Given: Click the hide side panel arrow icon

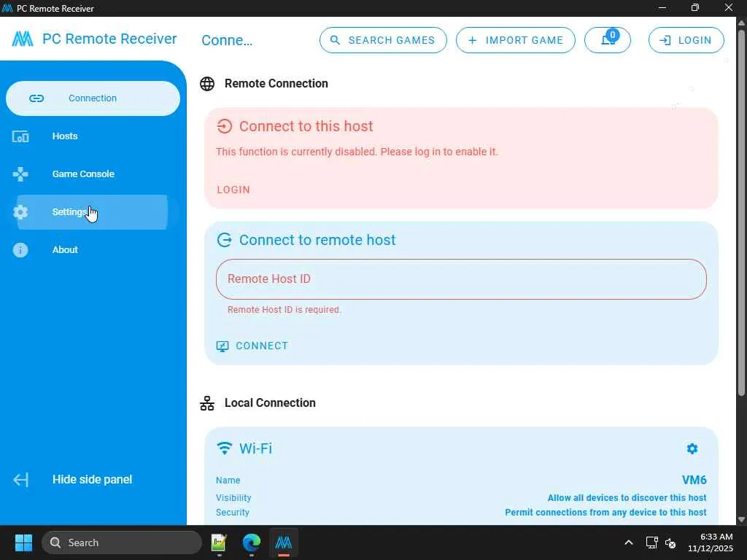Looking at the screenshot, I should tap(21, 480).
